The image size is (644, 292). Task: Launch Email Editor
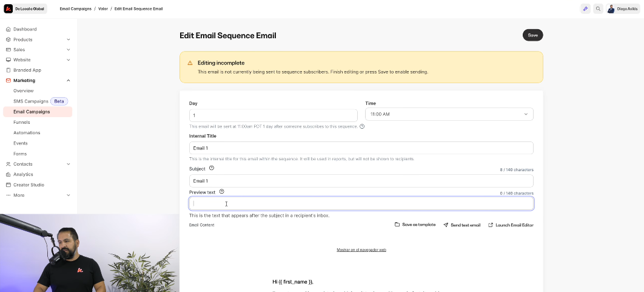point(511,225)
